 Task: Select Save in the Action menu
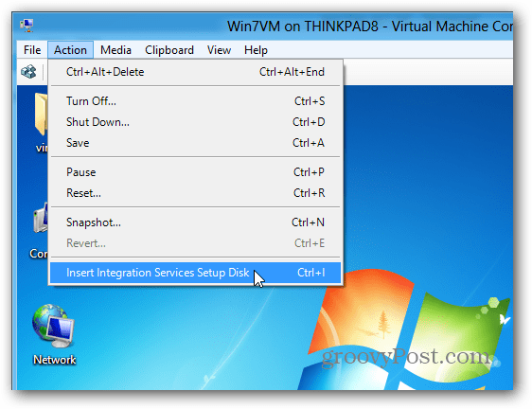pos(195,143)
